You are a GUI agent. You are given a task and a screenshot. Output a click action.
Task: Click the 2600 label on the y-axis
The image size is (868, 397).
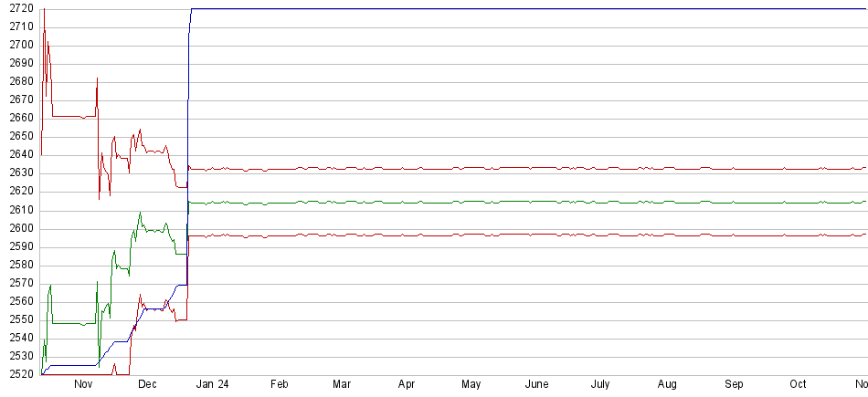(x=18, y=228)
